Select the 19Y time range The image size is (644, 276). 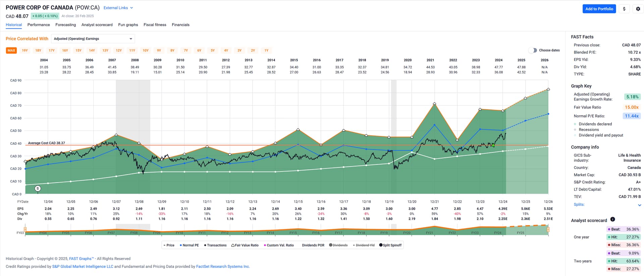click(25, 51)
